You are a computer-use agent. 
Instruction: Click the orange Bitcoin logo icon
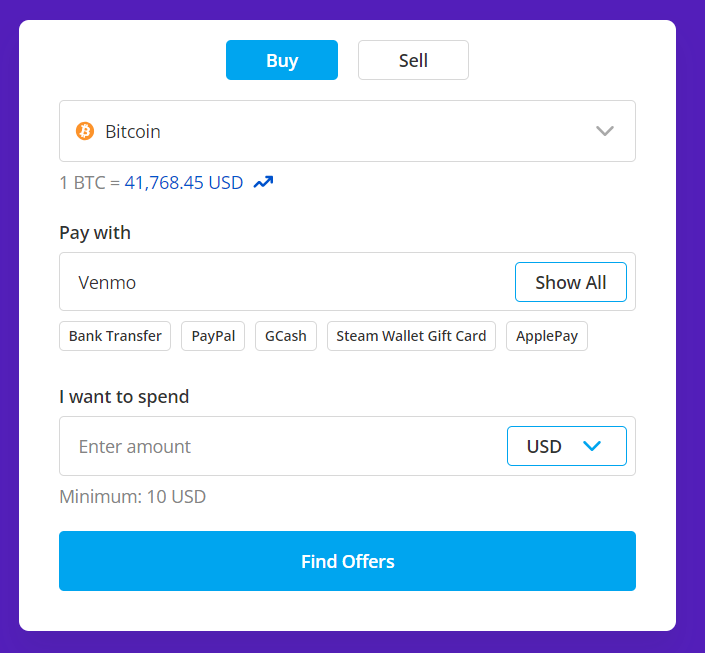pyautogui.click(x=85, y=131)
